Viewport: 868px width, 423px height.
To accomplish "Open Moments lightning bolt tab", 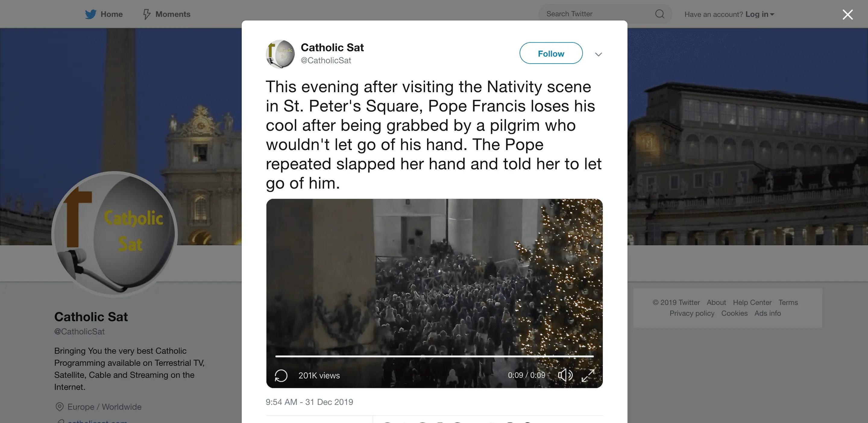I will pyautogui.click(x=146, y=14).
